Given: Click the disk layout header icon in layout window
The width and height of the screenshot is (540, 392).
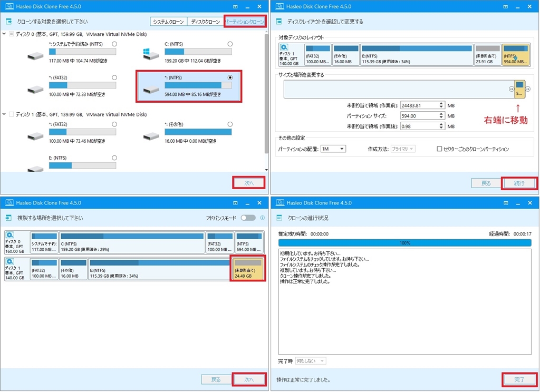Looking at the screenshot, I should click(279, 22).
